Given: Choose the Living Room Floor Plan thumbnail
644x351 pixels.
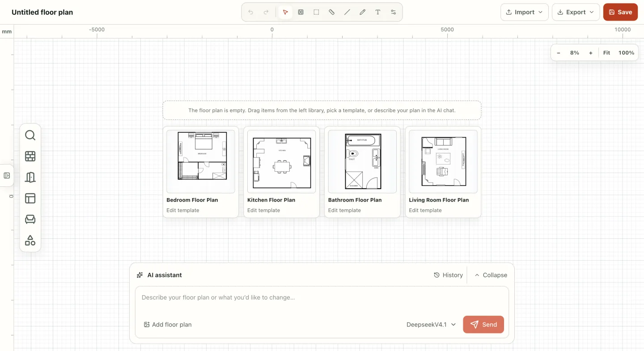Looking at the screenshot, I should (443, 162).
